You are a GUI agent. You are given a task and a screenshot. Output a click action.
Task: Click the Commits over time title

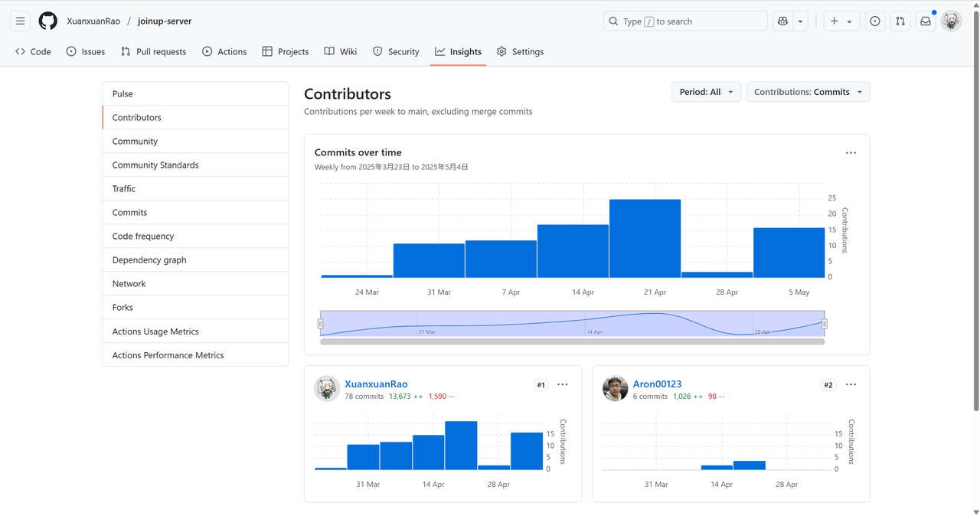click(358, 152)
